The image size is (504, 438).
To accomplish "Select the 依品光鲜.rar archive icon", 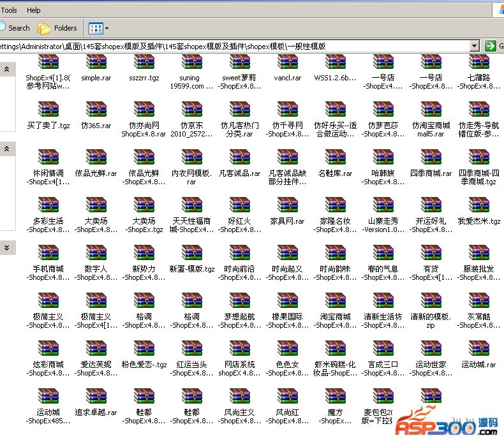I will [96, 157].
